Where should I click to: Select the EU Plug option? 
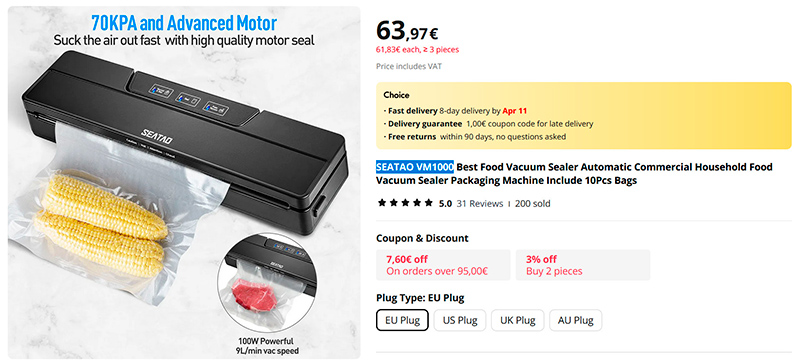(402, 320)
